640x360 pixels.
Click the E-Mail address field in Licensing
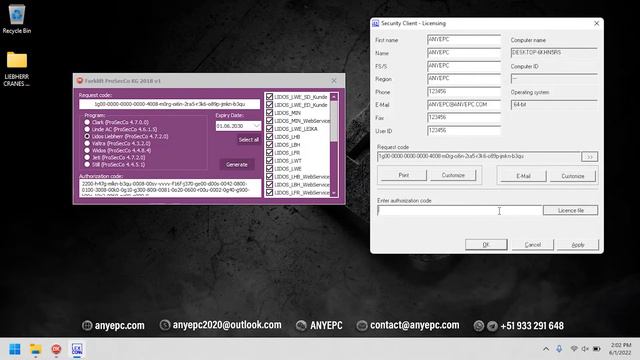pos(464,104)
